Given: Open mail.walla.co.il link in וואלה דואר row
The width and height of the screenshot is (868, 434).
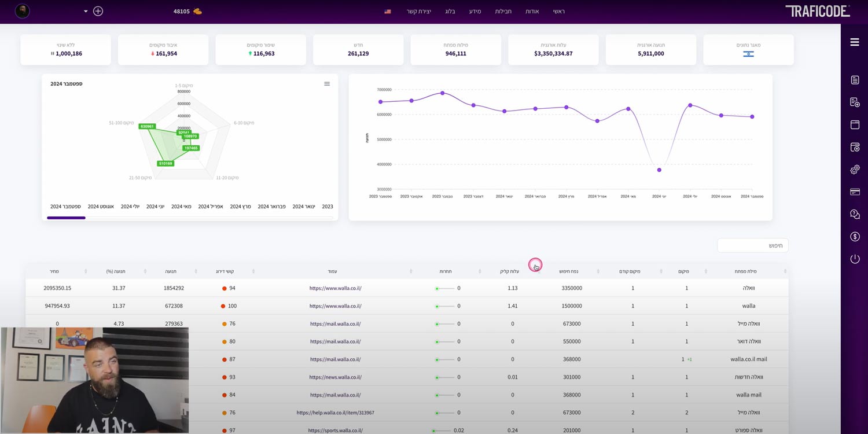Looking at the screenshot, I should [336, 341].
